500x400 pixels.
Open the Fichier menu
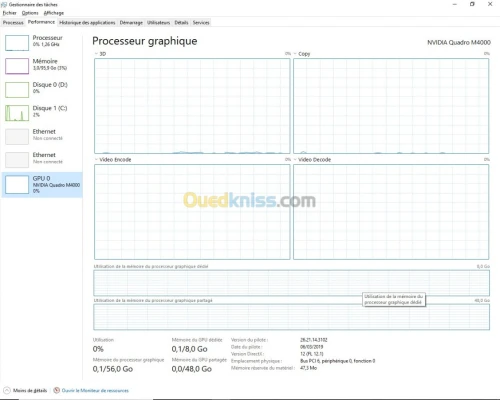10,13
